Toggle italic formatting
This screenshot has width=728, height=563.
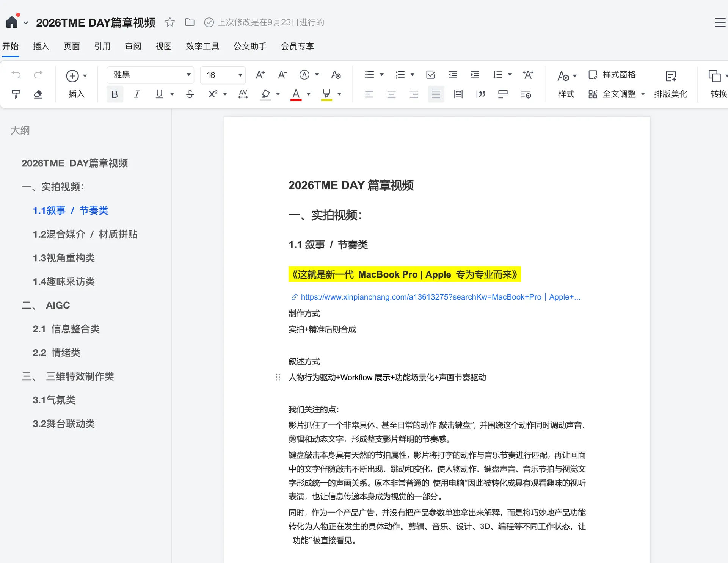point(137,94)
